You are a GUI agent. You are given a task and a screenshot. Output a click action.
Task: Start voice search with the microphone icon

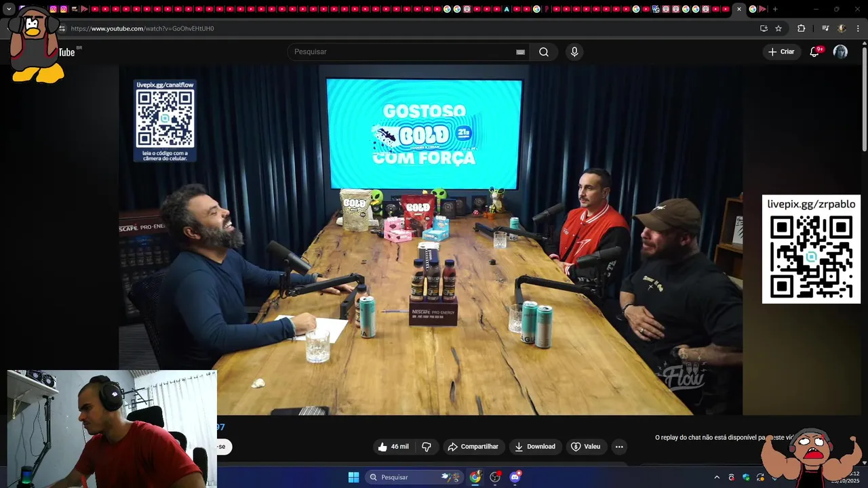coord(574,52)
